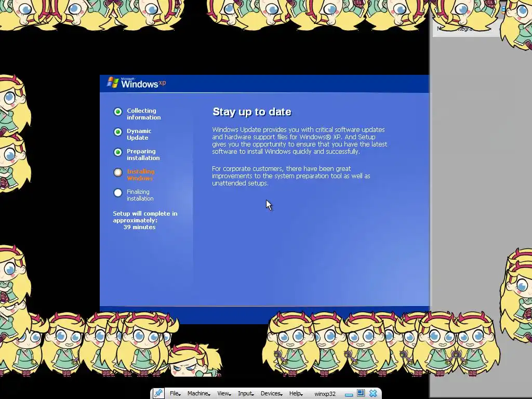Viewport: 532px width, 399px height.
Task: Open the File menu in mini toolbar
Action: [175, 393]
